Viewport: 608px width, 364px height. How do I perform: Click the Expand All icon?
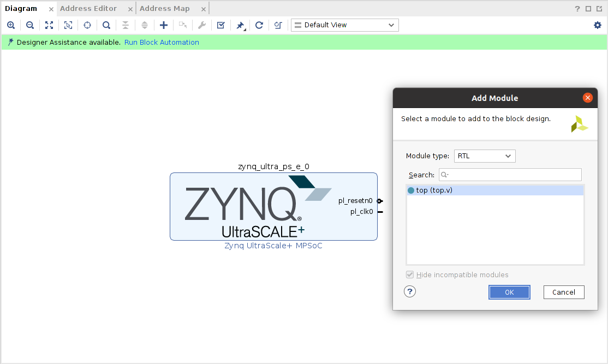point(144,25)
